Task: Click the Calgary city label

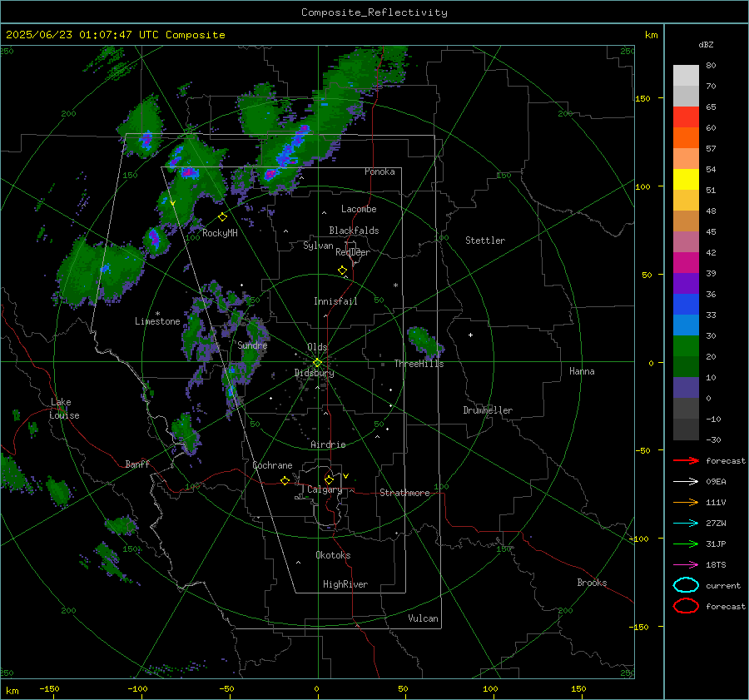Action: point(325,489)
